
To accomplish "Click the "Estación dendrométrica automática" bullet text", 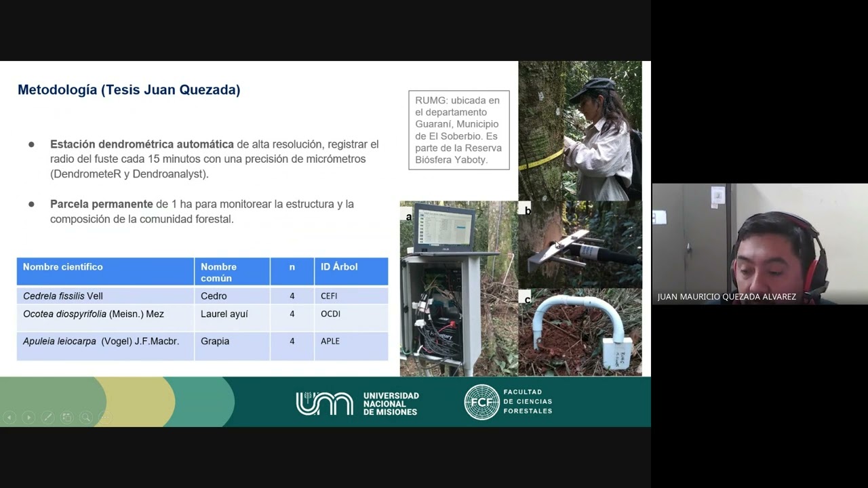I will [214, 159].
